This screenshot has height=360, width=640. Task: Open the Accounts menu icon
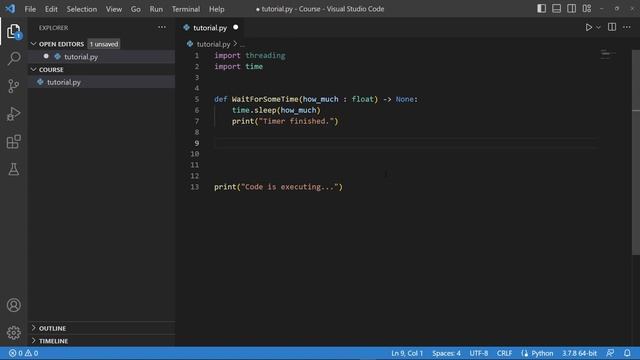click(13, 305)
